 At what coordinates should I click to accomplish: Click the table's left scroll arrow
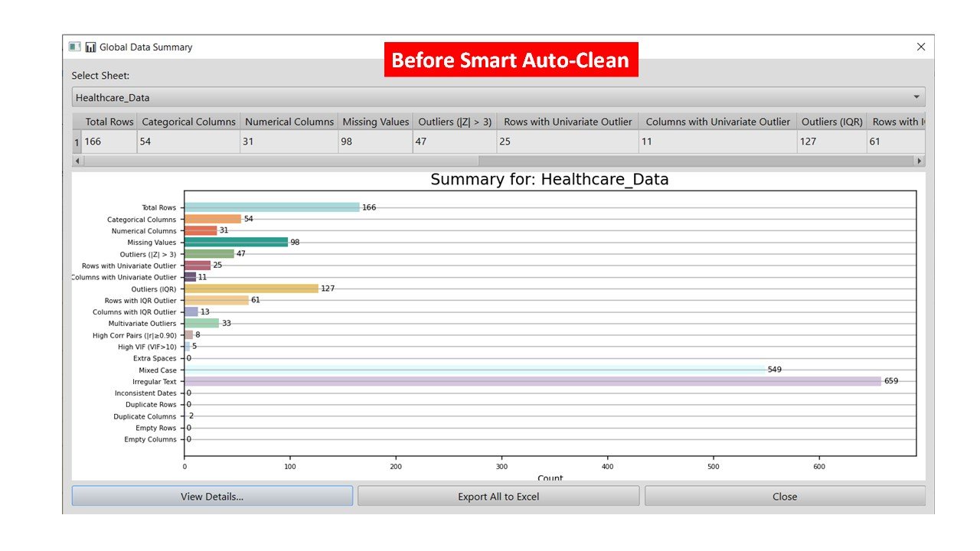77,161
